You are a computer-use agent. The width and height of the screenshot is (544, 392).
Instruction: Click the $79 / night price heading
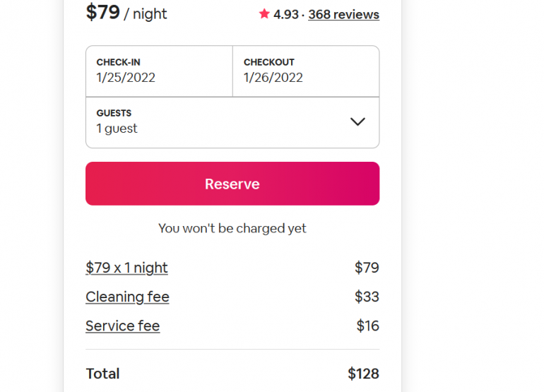tap(126, 13)
